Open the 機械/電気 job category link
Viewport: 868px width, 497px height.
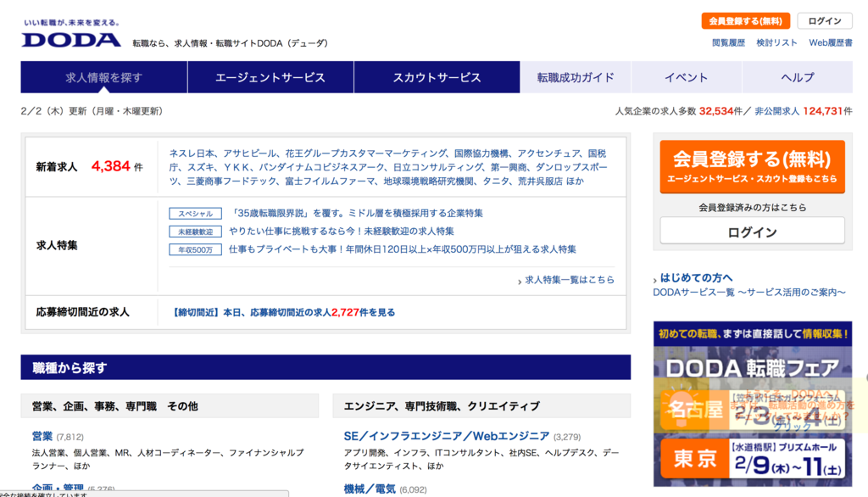pos(370,489)
